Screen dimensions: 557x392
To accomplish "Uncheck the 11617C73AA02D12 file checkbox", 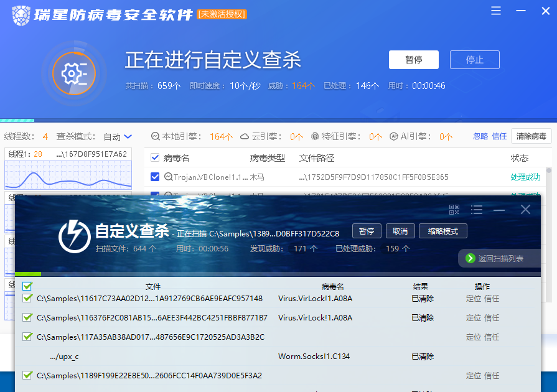I will 27,298.
